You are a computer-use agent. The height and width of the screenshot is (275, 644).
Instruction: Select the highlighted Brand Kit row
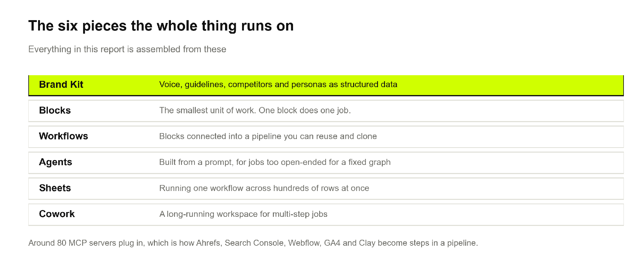(326, 85)
